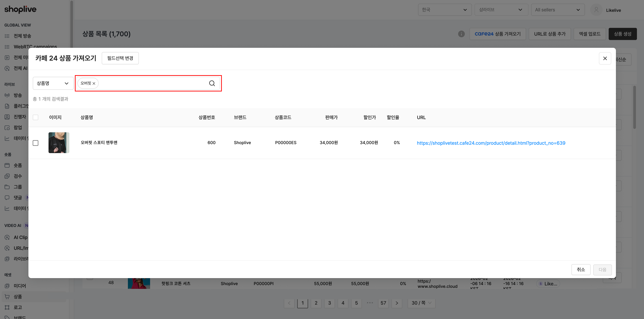The image size is (644, 319).
Task: Click the search magnifier icon
Action: 212,83
